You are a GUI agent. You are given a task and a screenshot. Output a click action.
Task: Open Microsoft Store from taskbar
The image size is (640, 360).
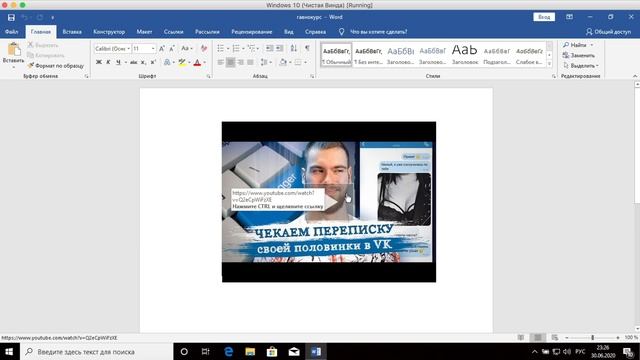pyautogui.click(x=272, y=351)
